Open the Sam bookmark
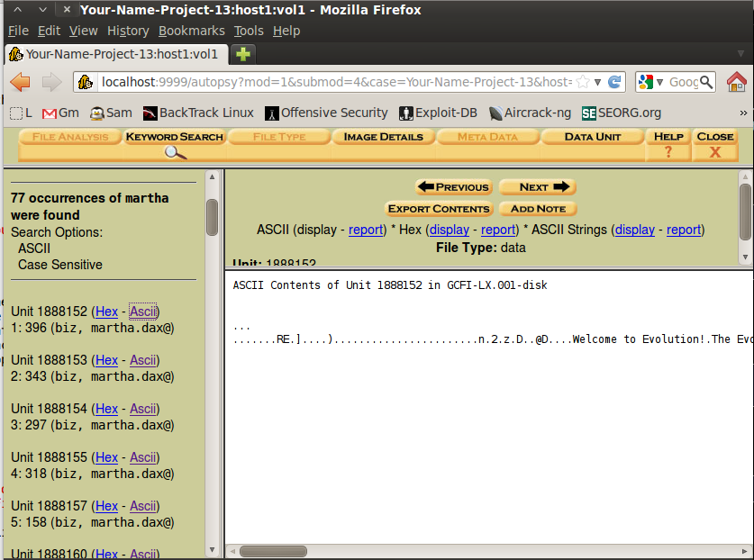 (x=111, y=113)
